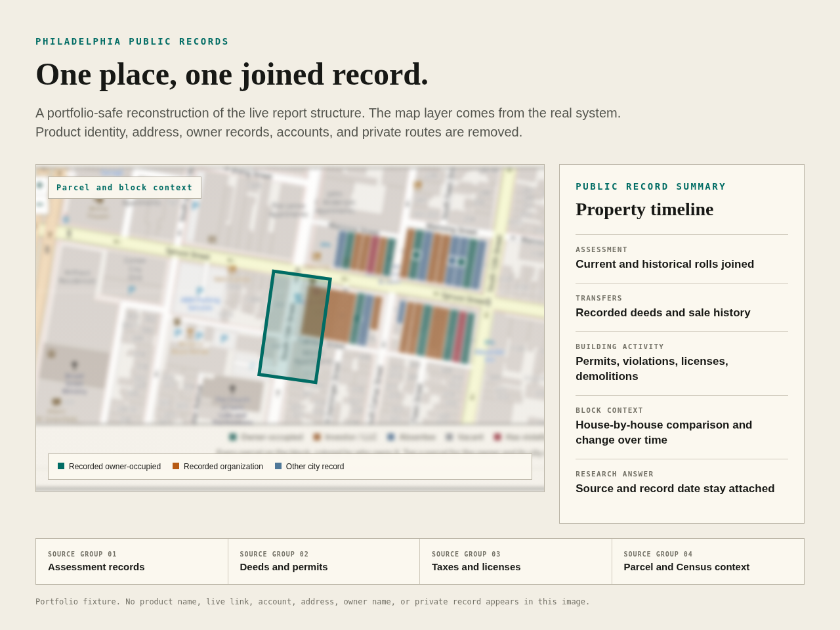The width and height of the screenshot is (840, 630).
Task: Click the highlighted teal parcel outline on map
Action: pyautogui.click(x=295, y=327)
